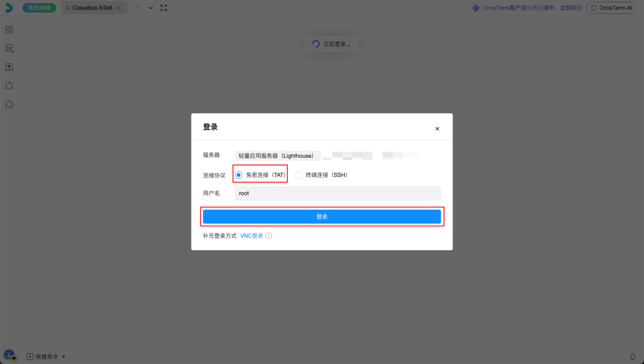Screen dimensions: 644x364
Task: Select the server list icon in sidebar
Action: pos(9,48)
